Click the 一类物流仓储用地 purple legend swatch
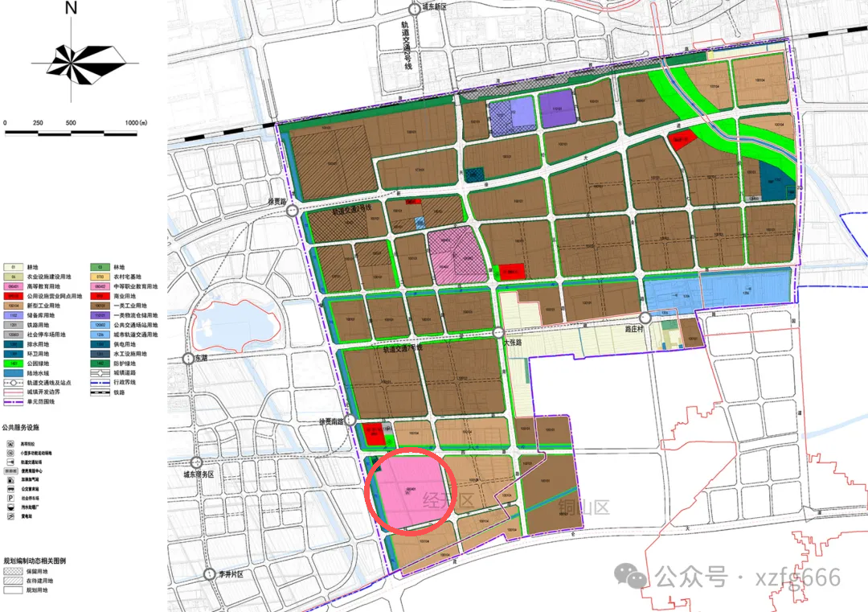 click(x=100, y=315)
